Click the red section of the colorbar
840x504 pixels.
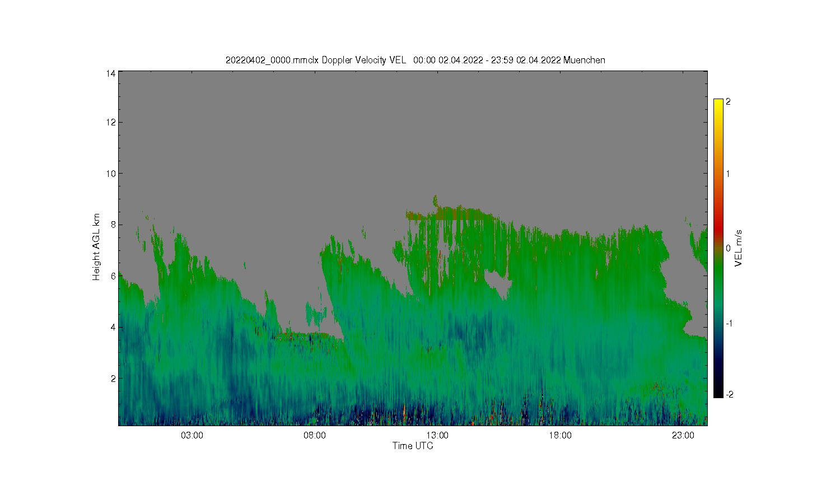click(718, 224)
